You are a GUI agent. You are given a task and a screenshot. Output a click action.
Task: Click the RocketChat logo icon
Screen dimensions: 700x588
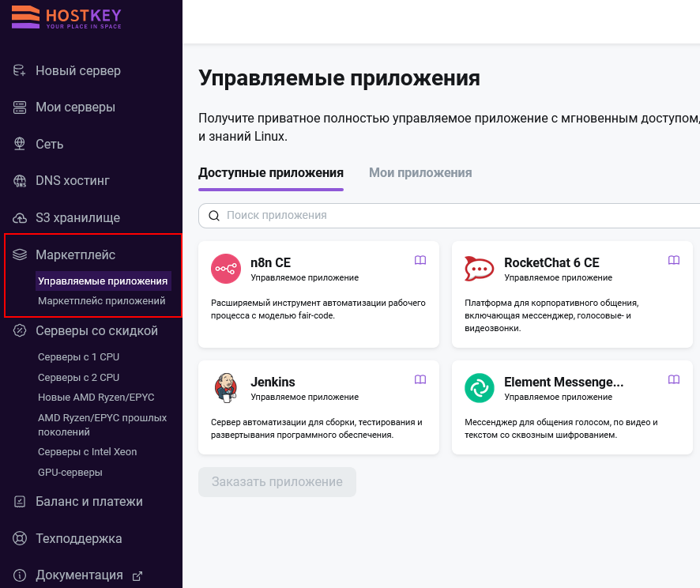click(x=479, y=269)
